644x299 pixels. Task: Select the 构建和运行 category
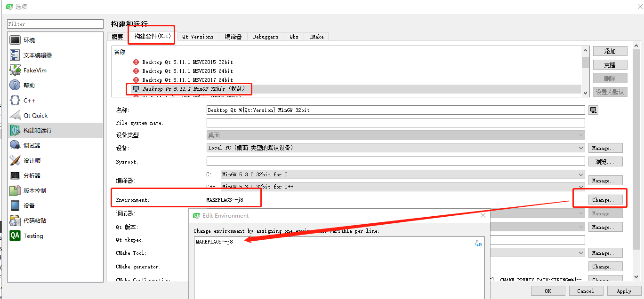[56, 131]
